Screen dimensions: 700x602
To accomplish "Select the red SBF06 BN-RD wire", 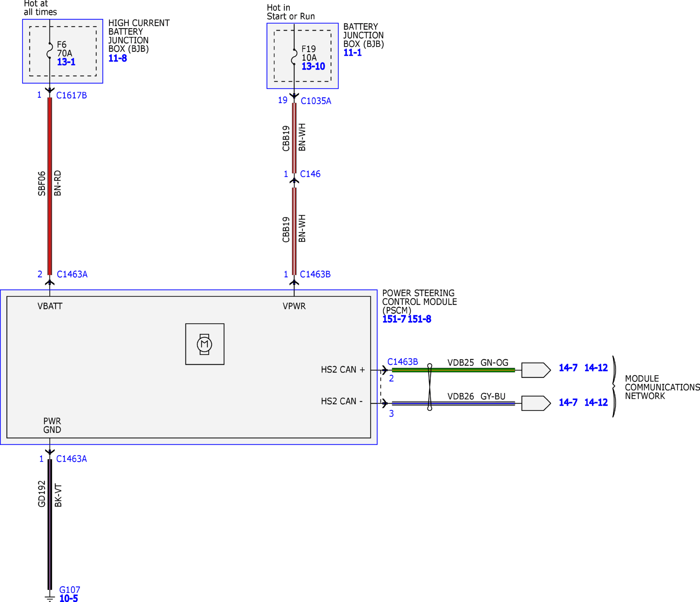I will pos(50,186).
